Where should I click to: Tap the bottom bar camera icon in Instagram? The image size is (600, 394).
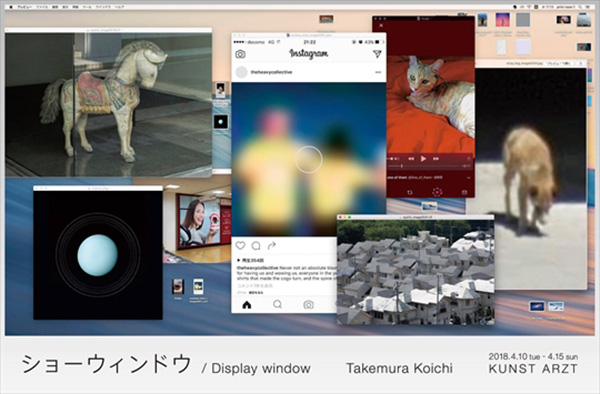tap(308, 304)
